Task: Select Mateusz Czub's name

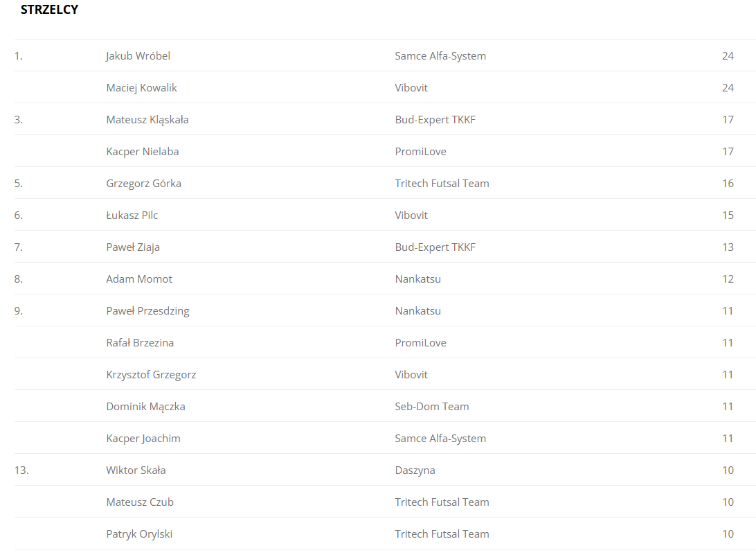Action: coord(139,502)
